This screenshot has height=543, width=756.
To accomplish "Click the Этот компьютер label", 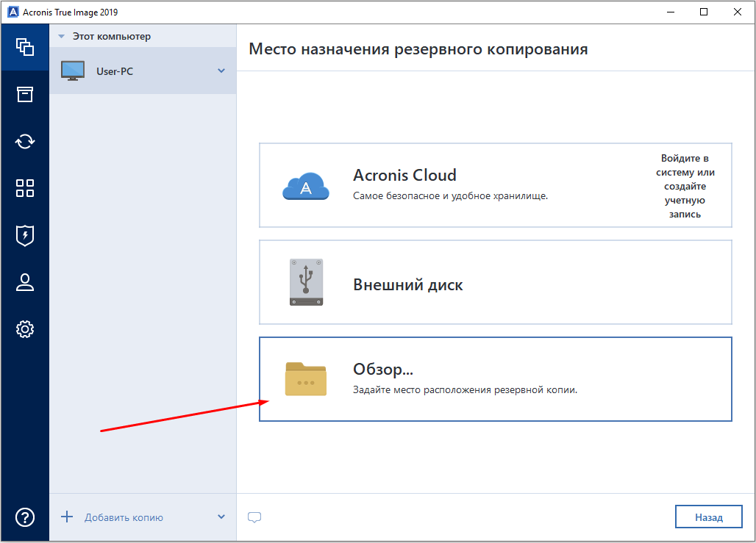I will point(111,37).
